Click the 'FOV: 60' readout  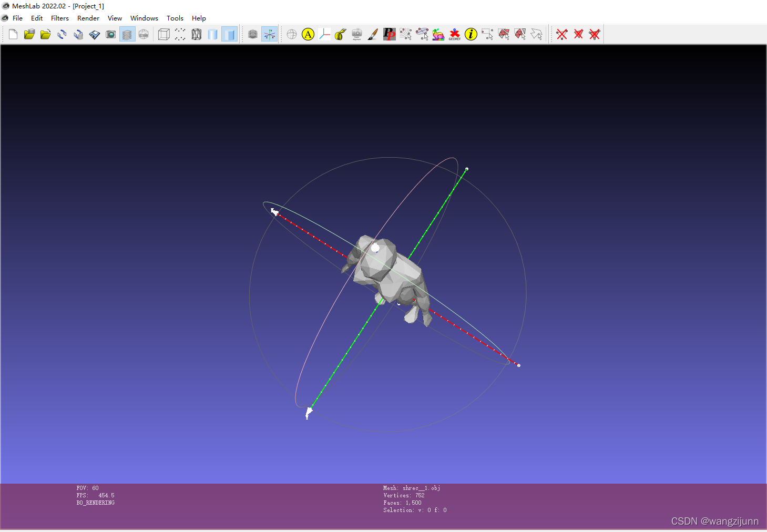coord(87,488)
